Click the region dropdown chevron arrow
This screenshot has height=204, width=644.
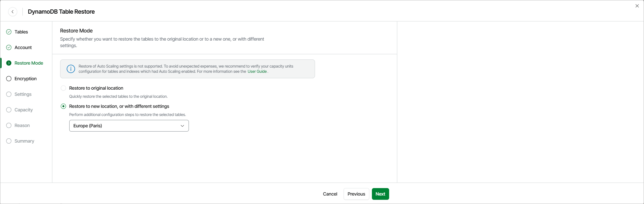point(182,126)
